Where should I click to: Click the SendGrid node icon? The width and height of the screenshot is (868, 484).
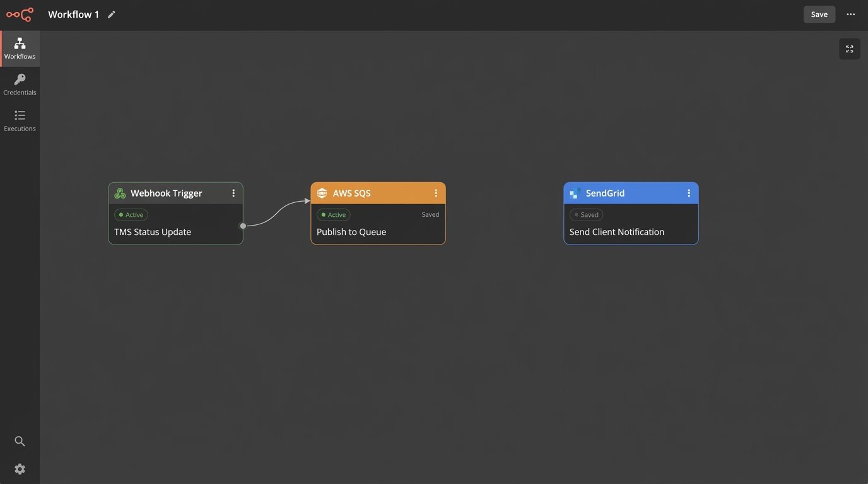(575, 193)
